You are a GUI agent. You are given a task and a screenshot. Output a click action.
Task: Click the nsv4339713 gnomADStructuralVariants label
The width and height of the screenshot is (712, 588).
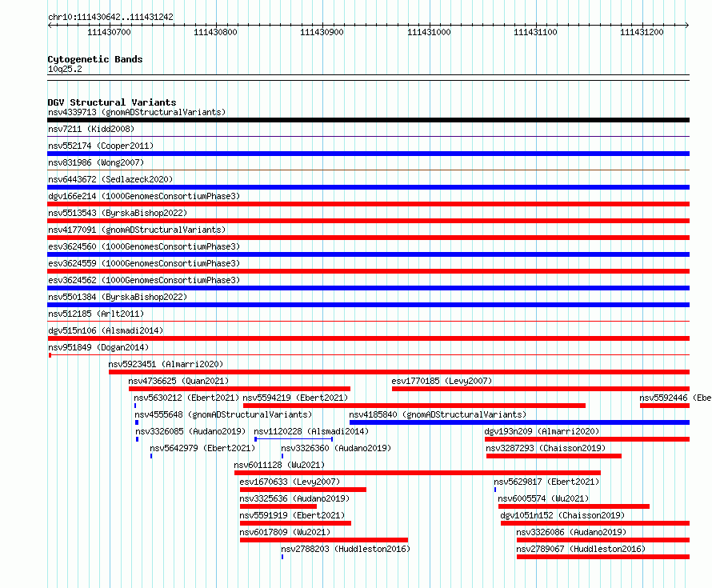click(x=137, y=112)
